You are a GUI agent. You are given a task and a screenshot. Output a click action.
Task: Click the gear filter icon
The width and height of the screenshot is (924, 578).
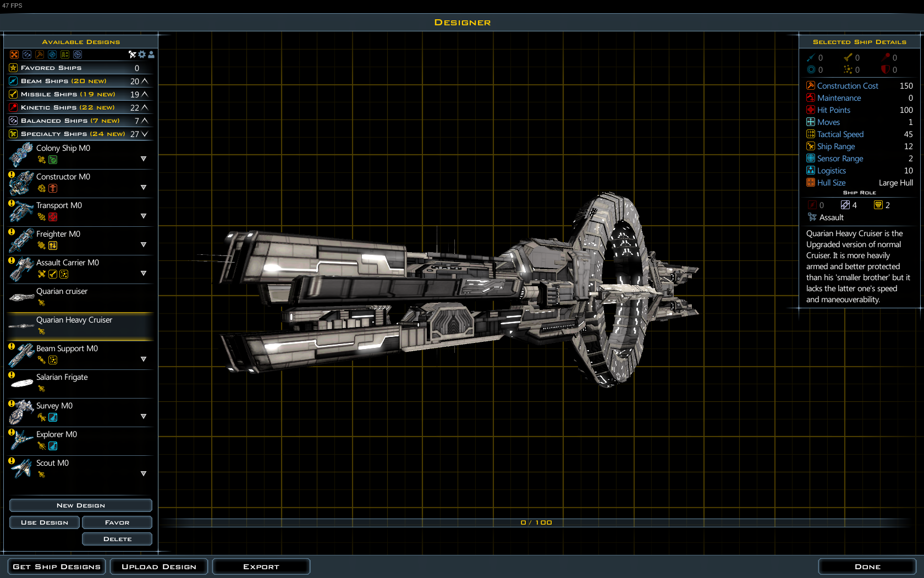click(x=142, y=54)
